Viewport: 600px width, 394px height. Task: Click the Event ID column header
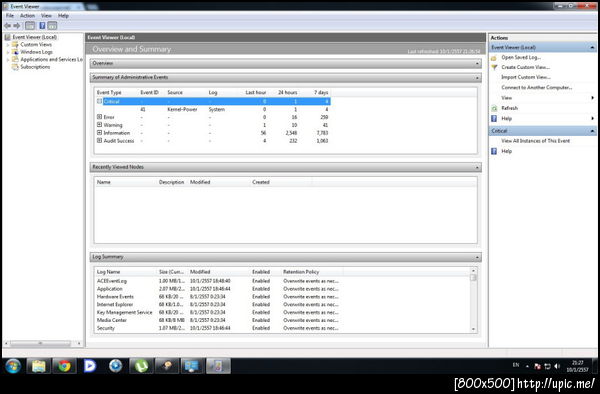(x=149, y=93)
